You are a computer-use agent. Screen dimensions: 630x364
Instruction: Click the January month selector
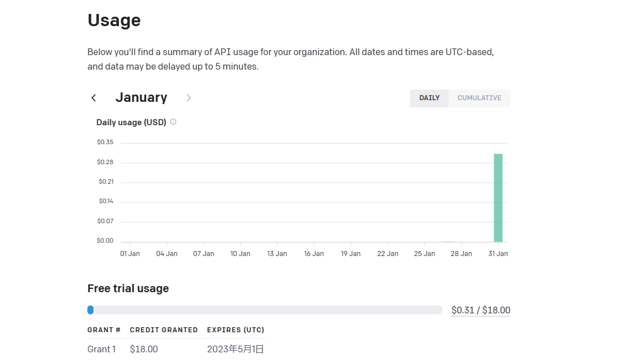click(x=141, y=97)
